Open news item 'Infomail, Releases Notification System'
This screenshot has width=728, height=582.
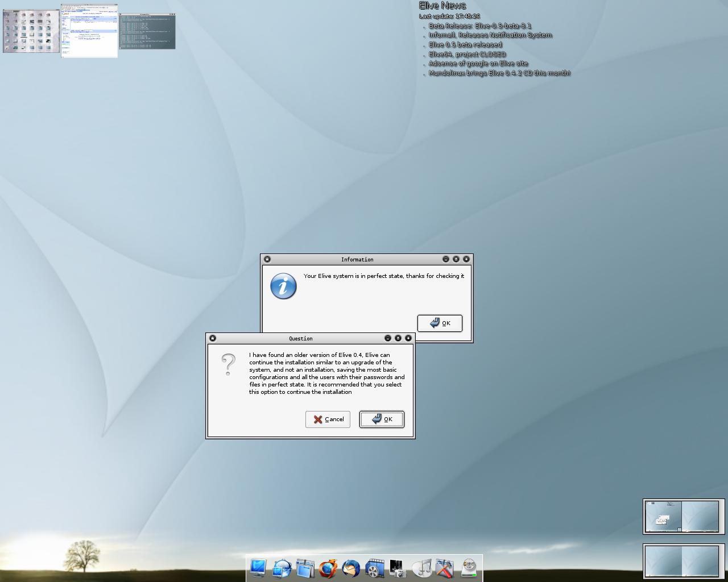click(490, 35)
